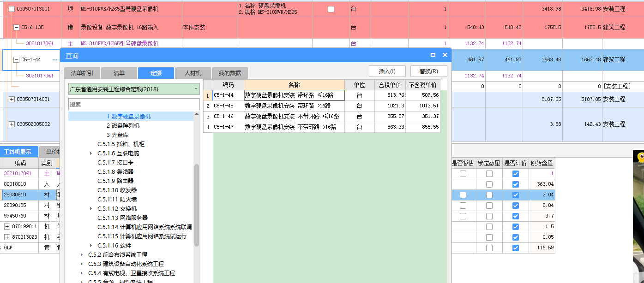Click the 不含税单价 column header
This screenshot has height=283, width=644.
pos(423,85)
